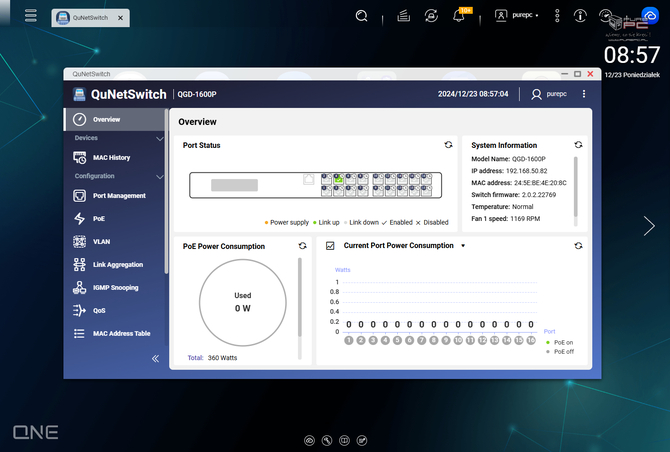The width and height of the screenshot is (670, 452).
Task: Open purepc user account menu
Action: [x=517, y=15]
